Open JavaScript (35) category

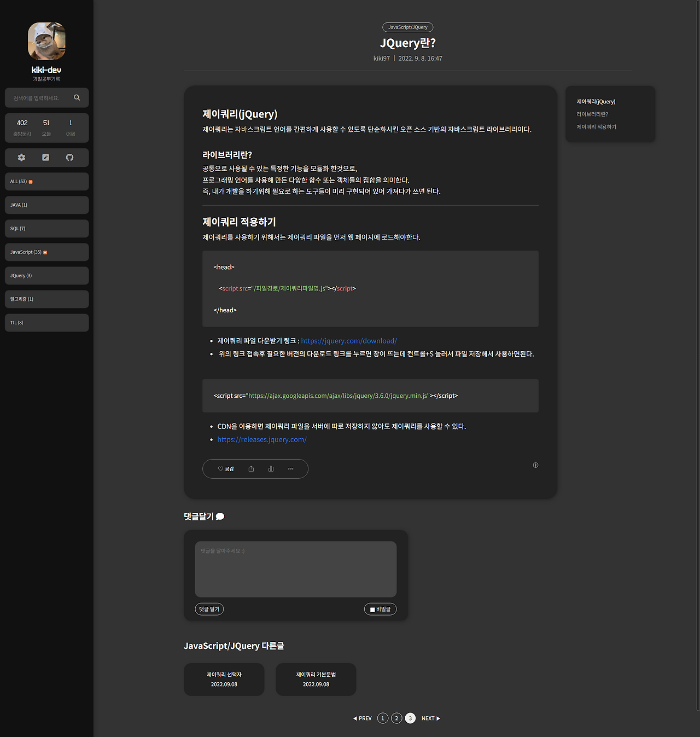pyautogui.click(x=46, y=252)
